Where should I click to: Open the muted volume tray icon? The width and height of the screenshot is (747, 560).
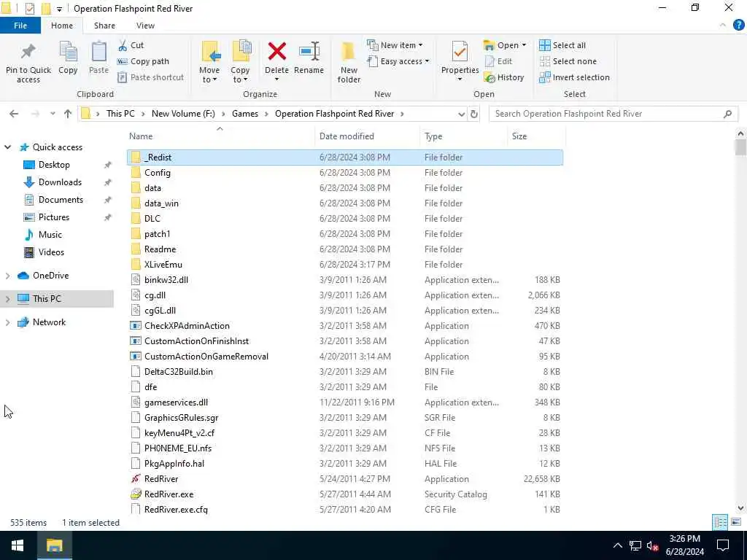click(x=652, y=545)
